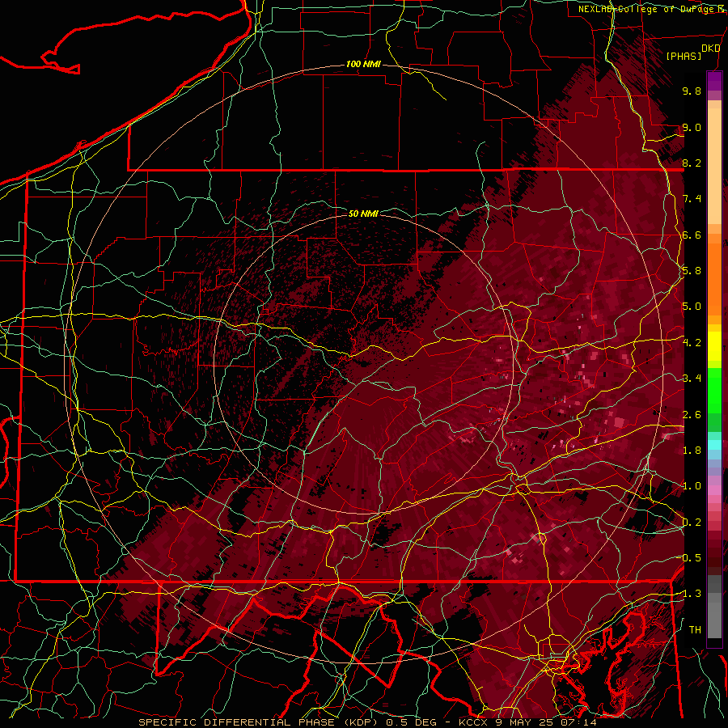728x728 pixels.
Task: Pick the light peach band of the color bar
Action: [x=714, y=167]
